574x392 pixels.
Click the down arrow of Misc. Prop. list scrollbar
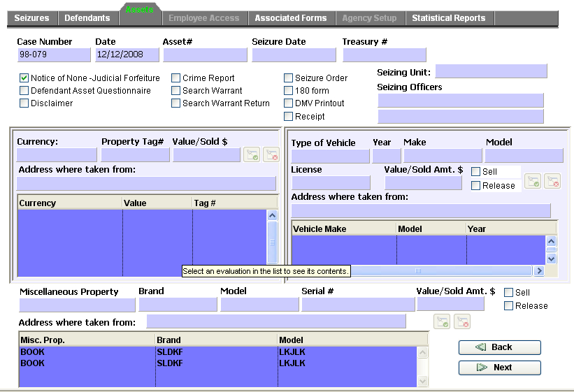pos(422,381)
